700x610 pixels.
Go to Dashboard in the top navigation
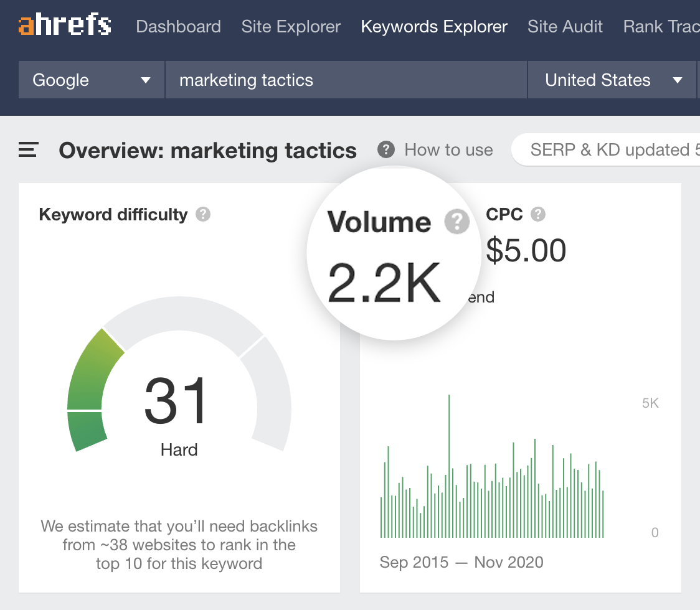[x=178, y=27]
